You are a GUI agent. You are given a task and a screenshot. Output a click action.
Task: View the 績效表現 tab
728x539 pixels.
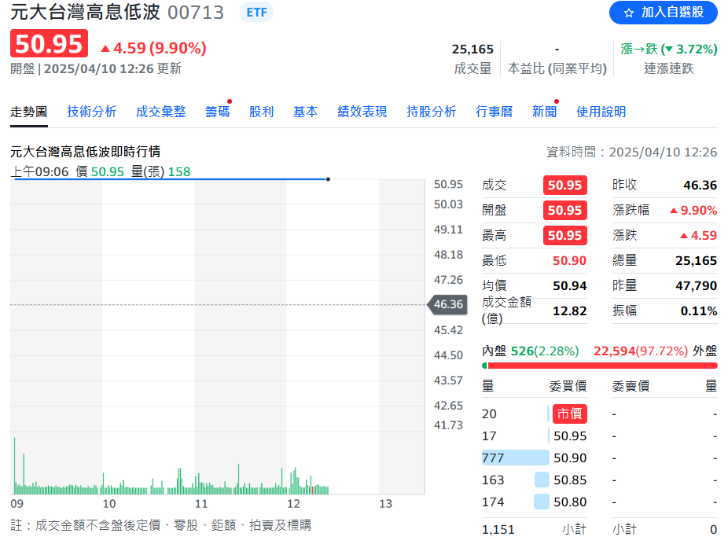point(362,112)
